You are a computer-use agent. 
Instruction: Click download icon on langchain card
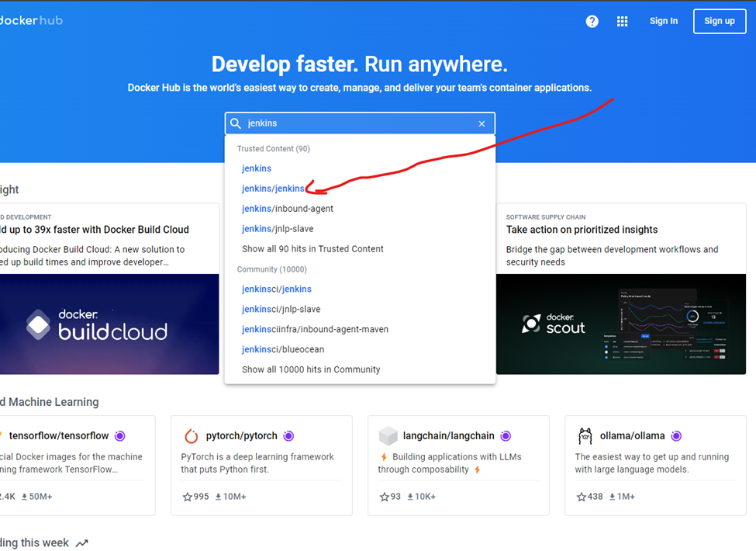tap(410, 497)
